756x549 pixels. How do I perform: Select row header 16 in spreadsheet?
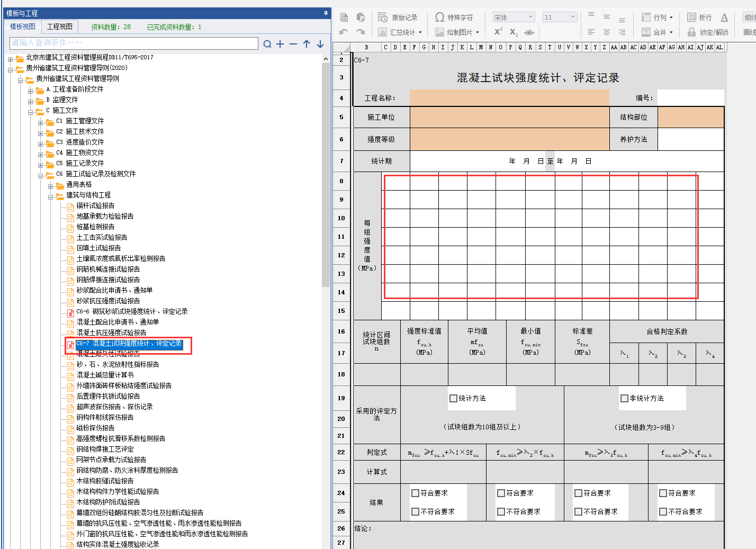(x=341, y=331)
